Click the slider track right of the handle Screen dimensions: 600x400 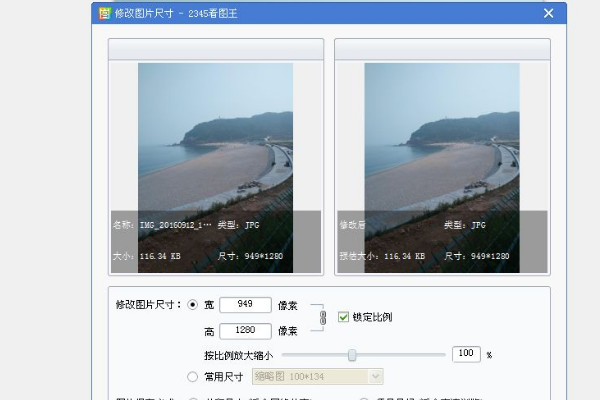[x=400, y=354]
